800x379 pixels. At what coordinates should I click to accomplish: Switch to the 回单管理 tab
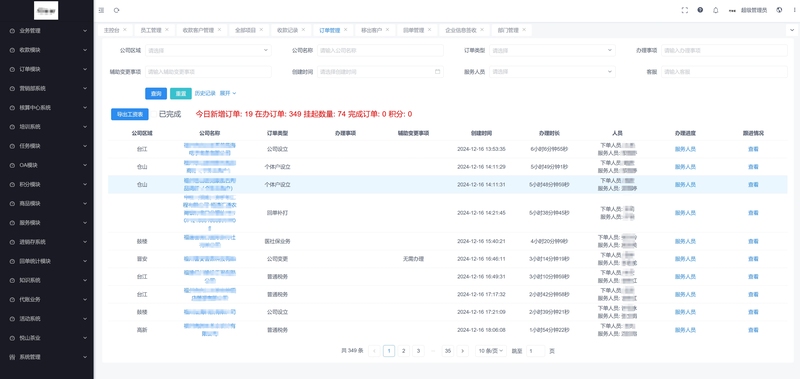[x=413, y=31]
